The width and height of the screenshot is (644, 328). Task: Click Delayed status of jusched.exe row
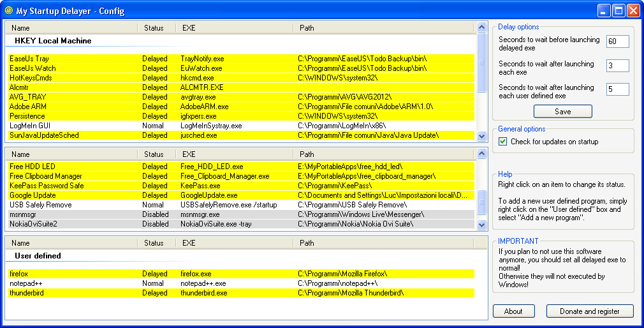(x=155, y=135)
